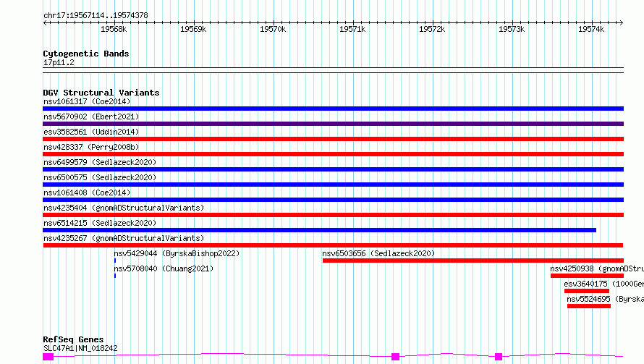
Task: Click the esv3582561 (Uddin2014) label
Action: point(91,132)
